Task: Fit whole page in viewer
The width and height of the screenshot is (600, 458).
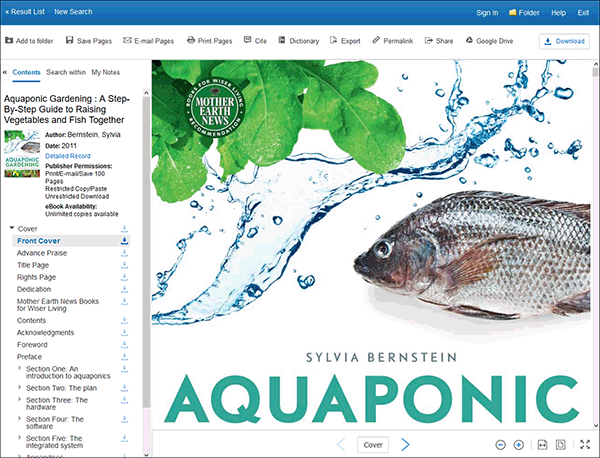Action: 561,445
